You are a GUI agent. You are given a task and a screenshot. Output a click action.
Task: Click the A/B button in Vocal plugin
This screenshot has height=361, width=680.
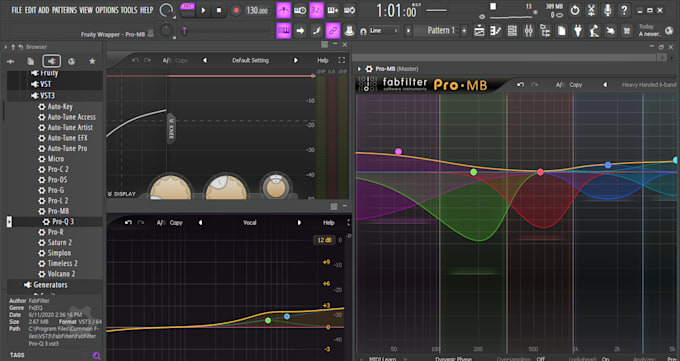[x=160, y=223]
